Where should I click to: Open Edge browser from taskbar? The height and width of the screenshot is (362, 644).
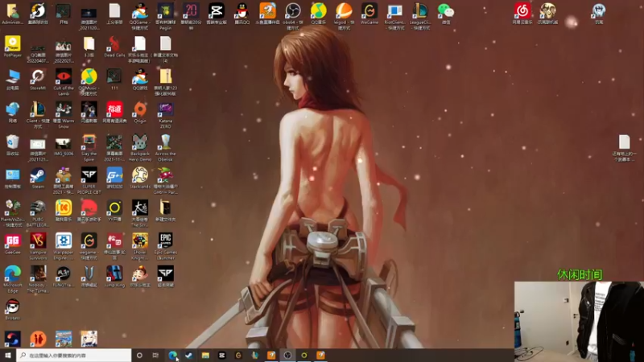coord(172,355)
